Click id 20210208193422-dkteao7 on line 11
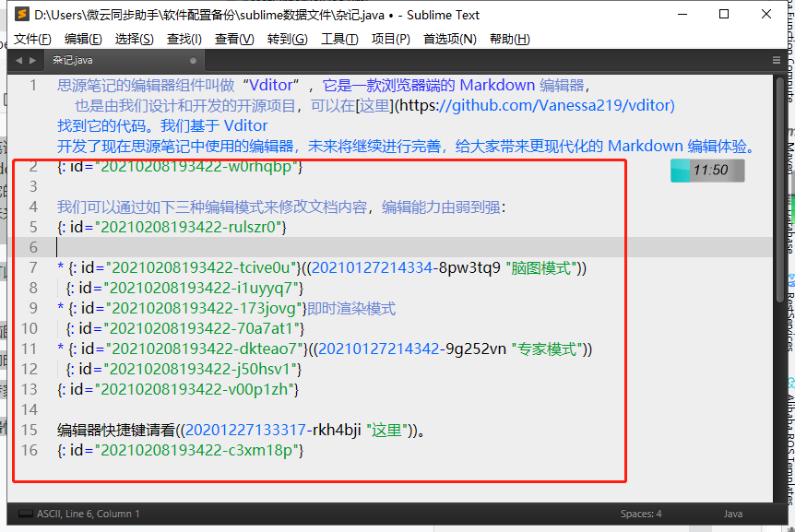Screen dimensions: 795x532 [204, 349]
